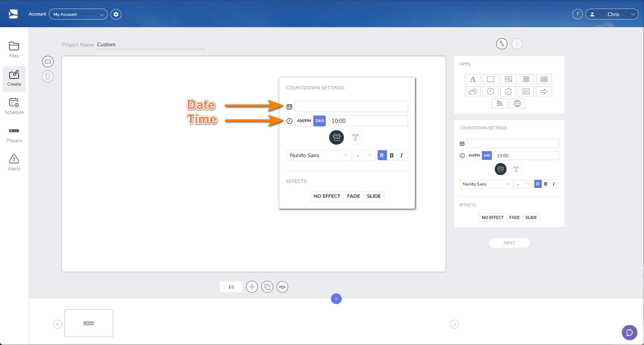Add the RSS feed app
Image resolution: width=644 pixels, height=345 pixels.
(x=500, y=104)
